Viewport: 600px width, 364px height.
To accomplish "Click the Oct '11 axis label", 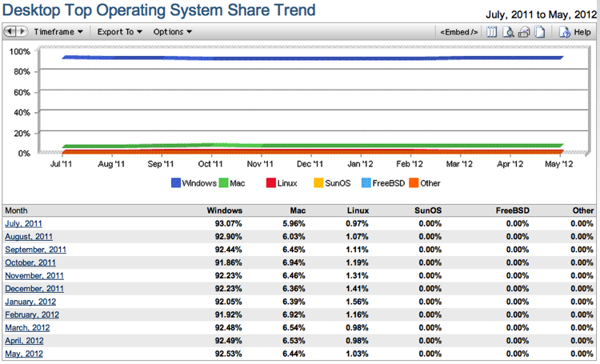I will 210,164.
